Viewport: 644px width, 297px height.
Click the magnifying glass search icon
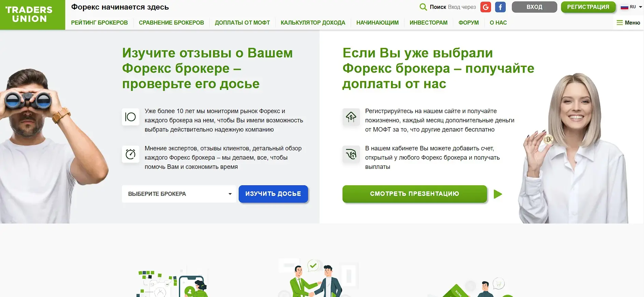click(x=423, y=7)
